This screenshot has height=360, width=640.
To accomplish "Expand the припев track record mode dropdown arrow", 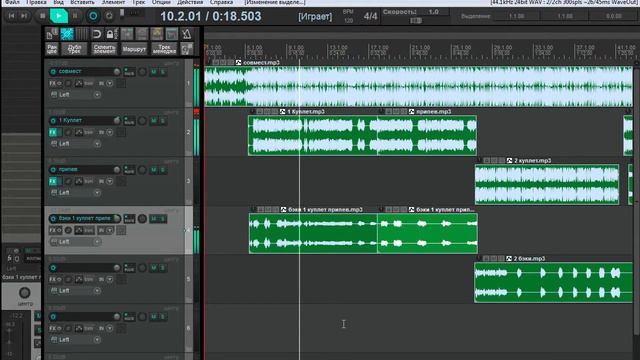I will point(109,181).
